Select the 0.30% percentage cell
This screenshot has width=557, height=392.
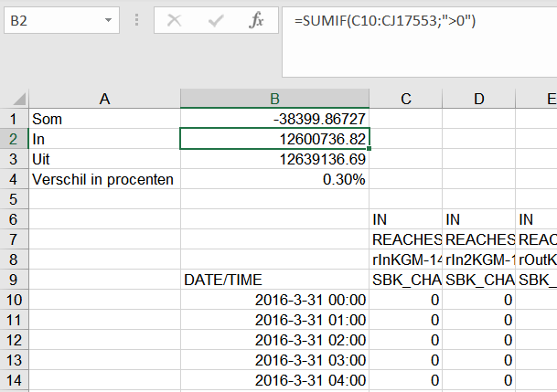[x=275, y=179]
